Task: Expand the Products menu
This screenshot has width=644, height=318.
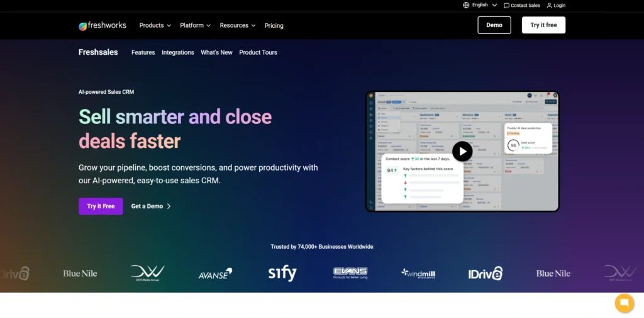Action: coord(155,26)
